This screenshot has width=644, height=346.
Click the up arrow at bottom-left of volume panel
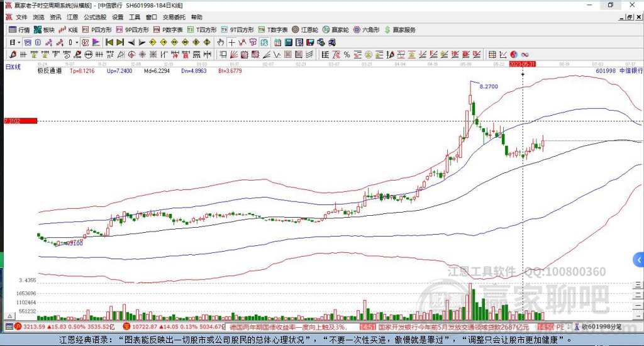click(x=10, y=316)
